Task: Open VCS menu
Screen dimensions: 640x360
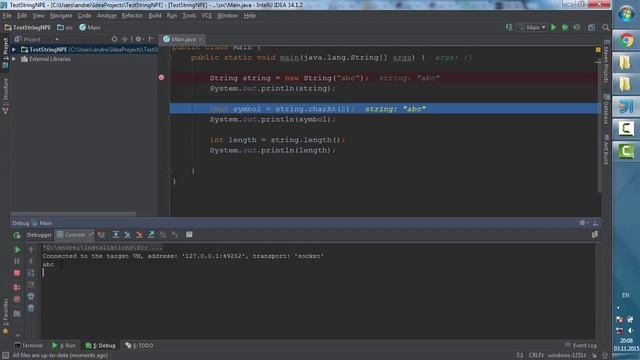Action: (207, 16)
